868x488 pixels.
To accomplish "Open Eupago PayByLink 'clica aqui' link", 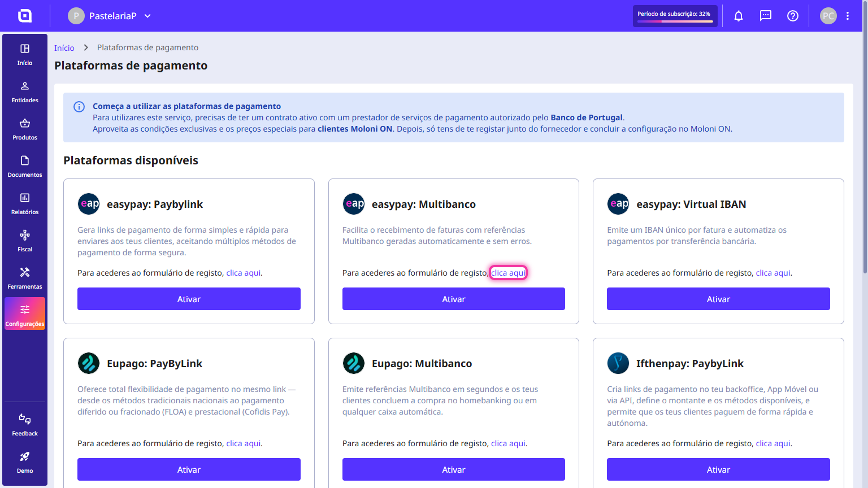I will pyautogui.click(x=244, y=443).
